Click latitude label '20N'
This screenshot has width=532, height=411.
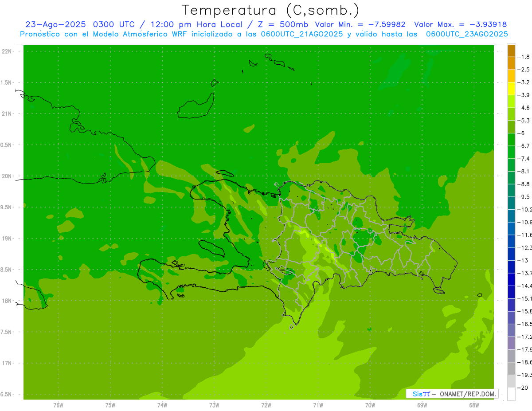[x=8, y=176]
